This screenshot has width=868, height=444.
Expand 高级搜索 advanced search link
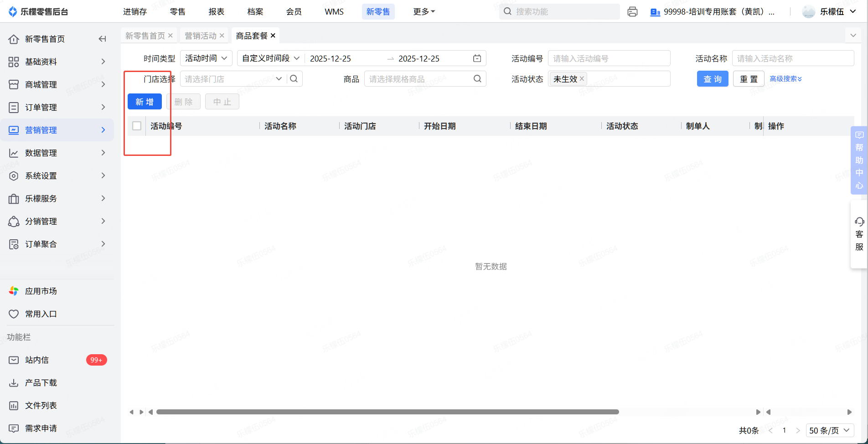[x=785, y=79]
